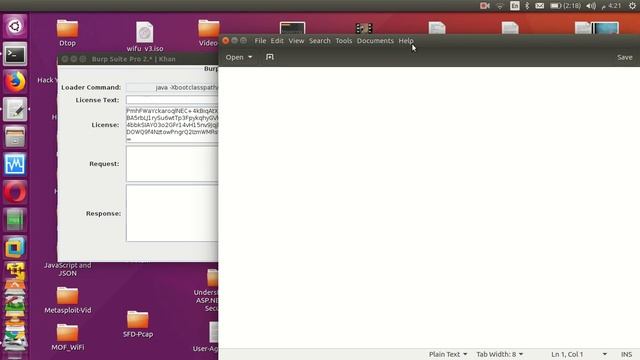Click the 'JavaScript and JSON' desktop label
640x360 pixels.
pos(67,269)
